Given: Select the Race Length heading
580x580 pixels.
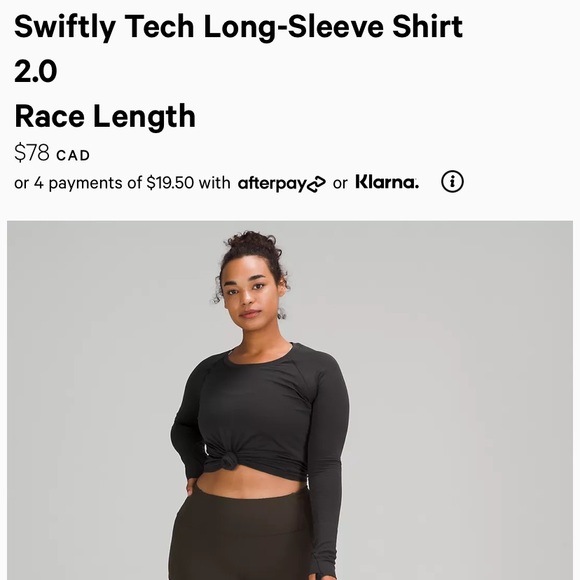Looking at the screenshot, I should [x=105, y=117].
